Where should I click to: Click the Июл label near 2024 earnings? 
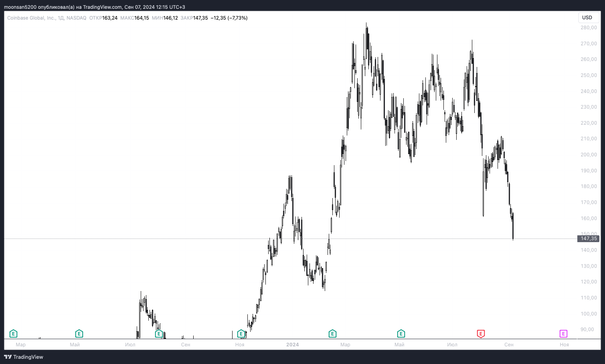(452, 345)
